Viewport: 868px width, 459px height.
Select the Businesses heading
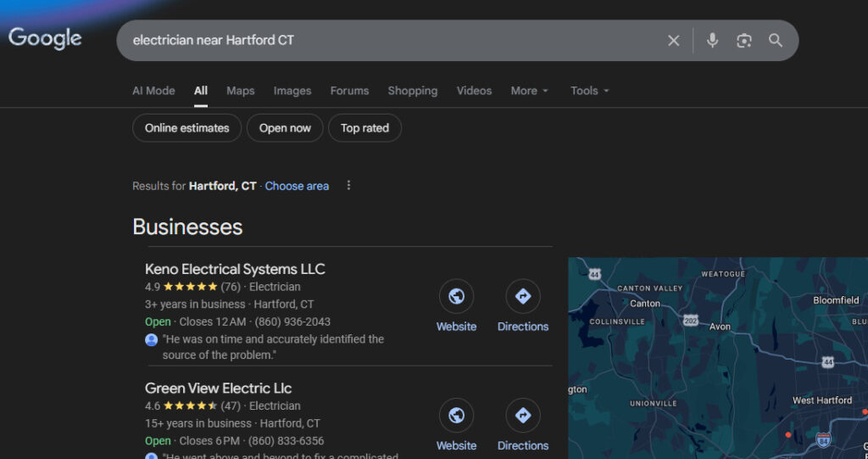pyautogui.click(x=187, y=227)
